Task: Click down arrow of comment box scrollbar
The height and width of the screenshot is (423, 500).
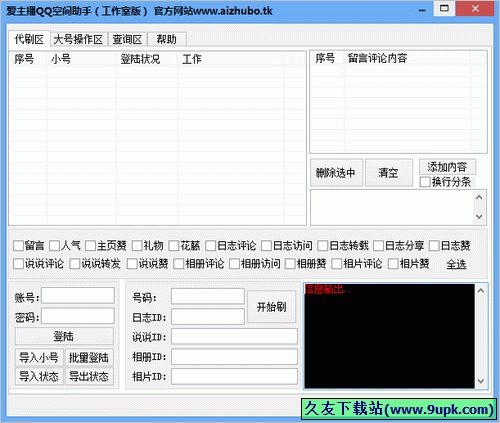Action: pyautogui.click(x=479, y=217)
